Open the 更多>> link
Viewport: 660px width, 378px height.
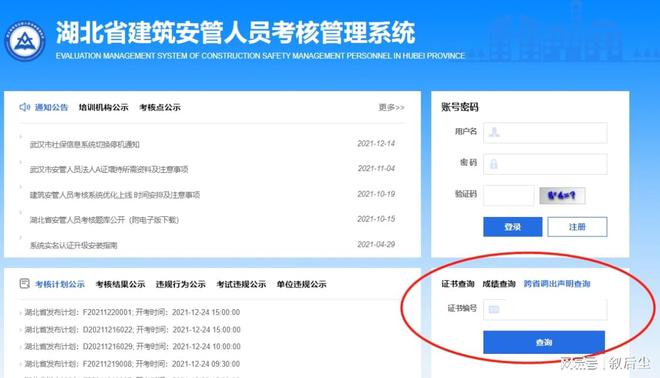(x=391, y=107)
